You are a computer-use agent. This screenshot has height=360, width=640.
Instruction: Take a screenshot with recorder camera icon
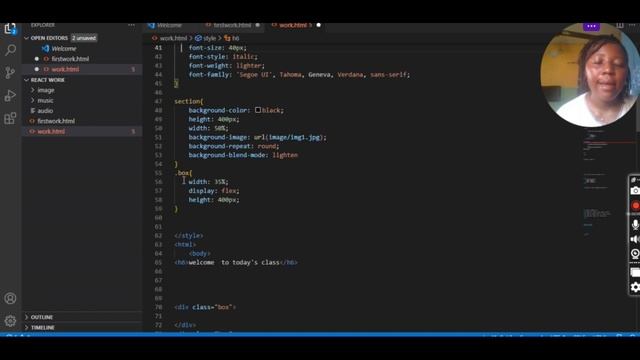tap(635, 191)
